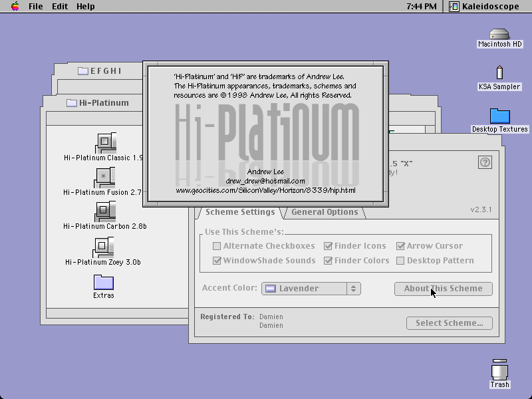
Task: Open the Hi-Platinum Classic scheme file
Action: [106, 143]
